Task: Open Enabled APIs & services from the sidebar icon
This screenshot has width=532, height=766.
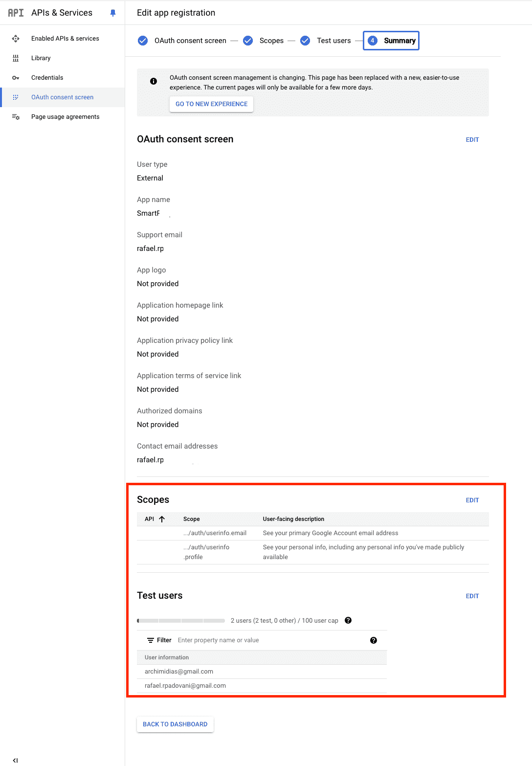Action: [x=16, y=38]
